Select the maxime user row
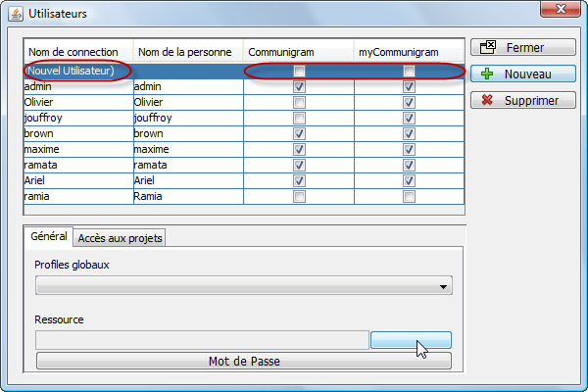588x392 pixels. click(244, 149)
